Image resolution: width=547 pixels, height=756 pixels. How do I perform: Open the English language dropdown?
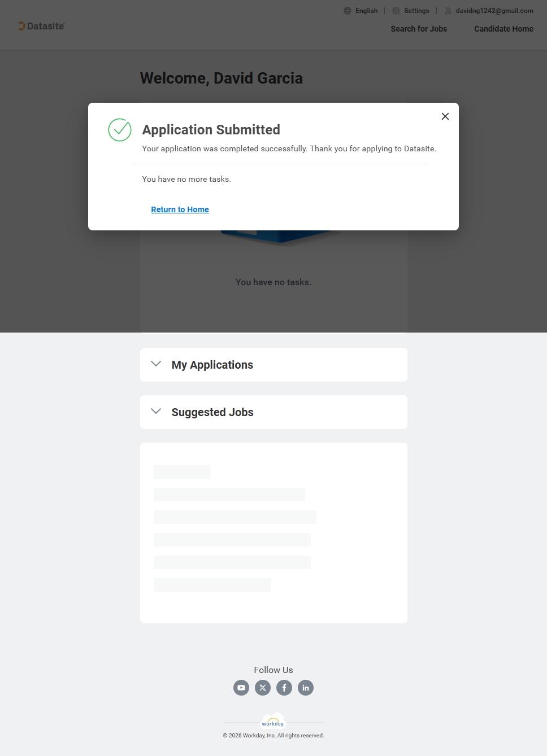(366, 11)
